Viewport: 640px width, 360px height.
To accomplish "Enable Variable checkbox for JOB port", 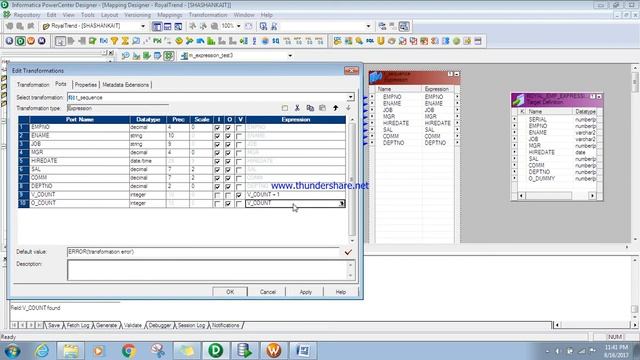I will click(x=239, y=144).
